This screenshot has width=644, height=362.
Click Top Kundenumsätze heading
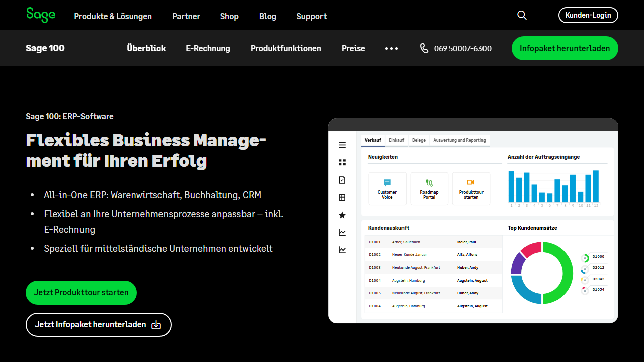(x=532, y=228)
